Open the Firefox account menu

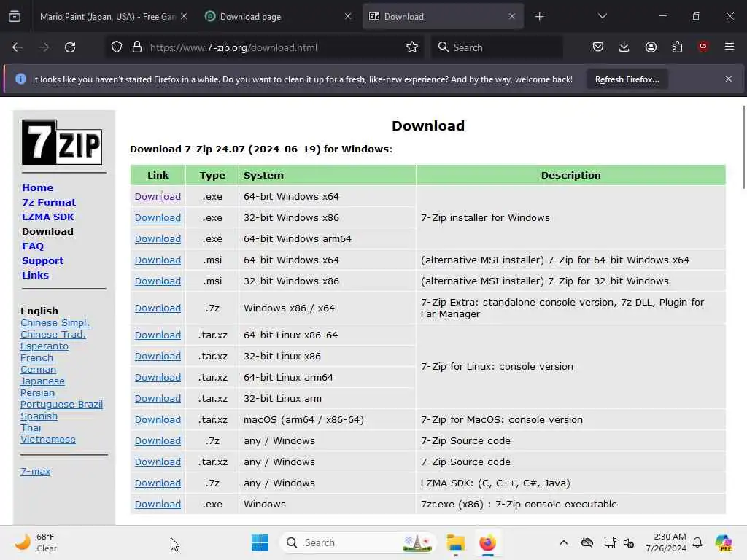click(651, 47)
